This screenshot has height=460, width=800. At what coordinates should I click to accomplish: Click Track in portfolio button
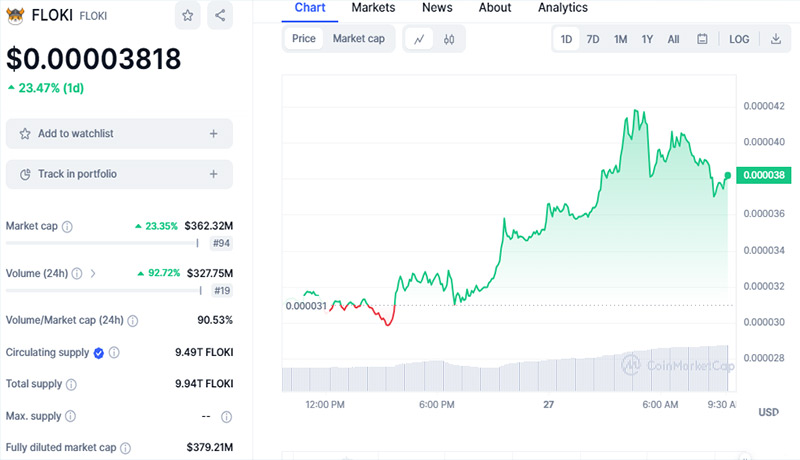119,174
